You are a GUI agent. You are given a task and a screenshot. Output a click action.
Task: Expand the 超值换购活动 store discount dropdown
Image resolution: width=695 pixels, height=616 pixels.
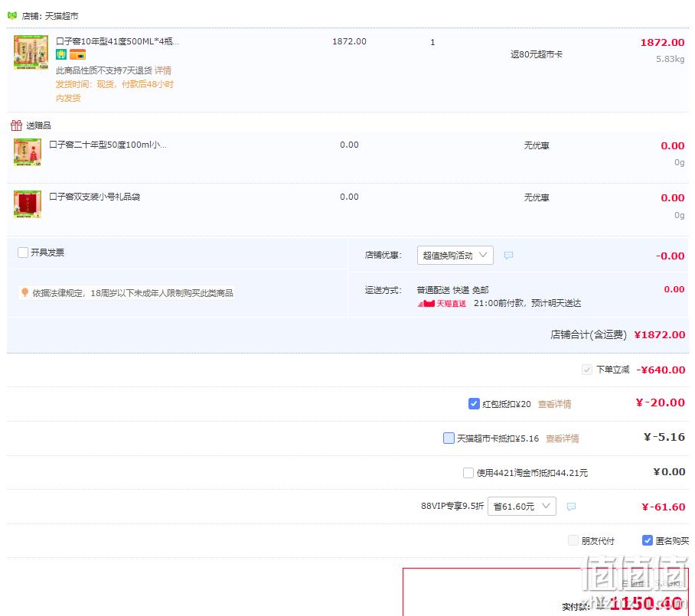coord(455,256)
